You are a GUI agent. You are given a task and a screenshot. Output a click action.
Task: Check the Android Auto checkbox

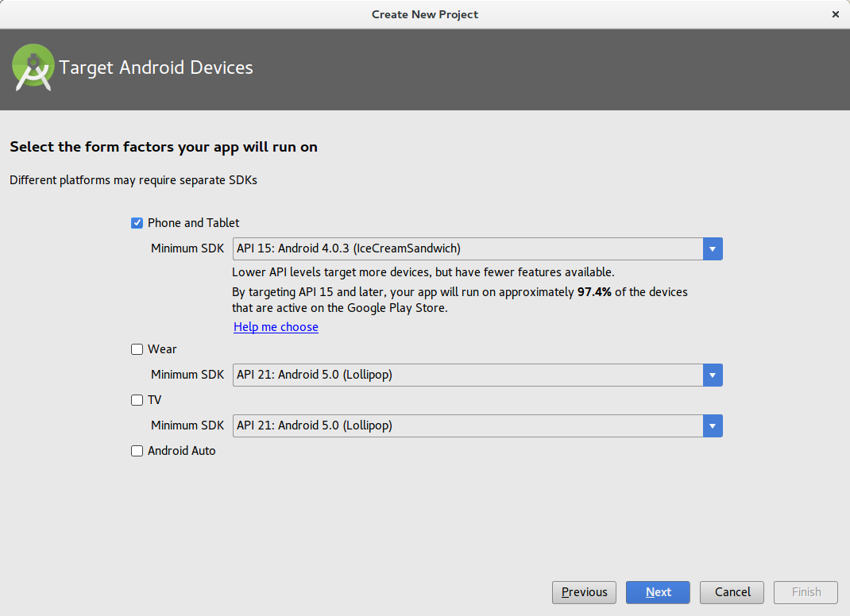tap(137, 452)
